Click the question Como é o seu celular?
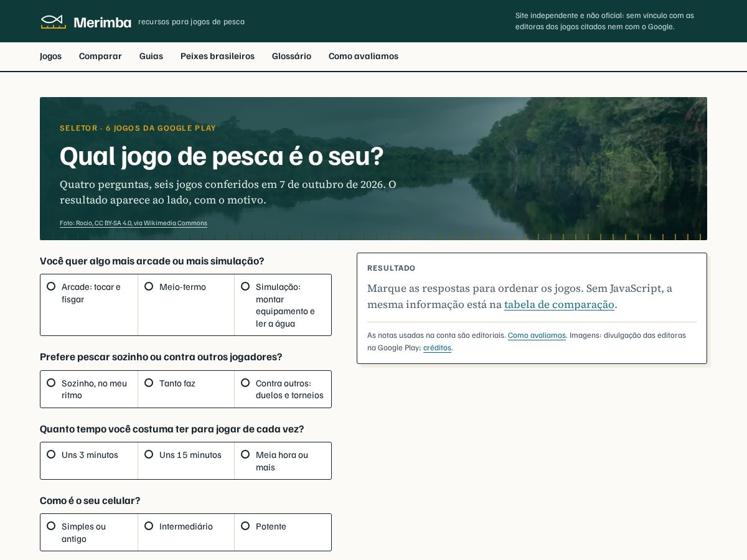This screenshot has height=560, width=747. click(x=90, y=500)
